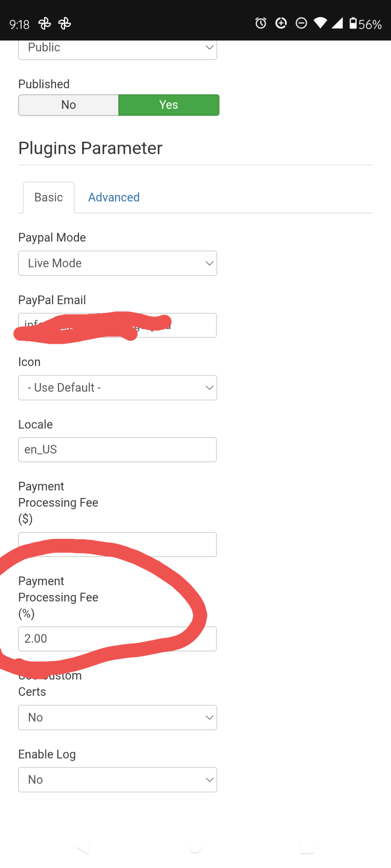
Task: Focus the Payment Processing Fee ($) field
Action: click(117, 544)
